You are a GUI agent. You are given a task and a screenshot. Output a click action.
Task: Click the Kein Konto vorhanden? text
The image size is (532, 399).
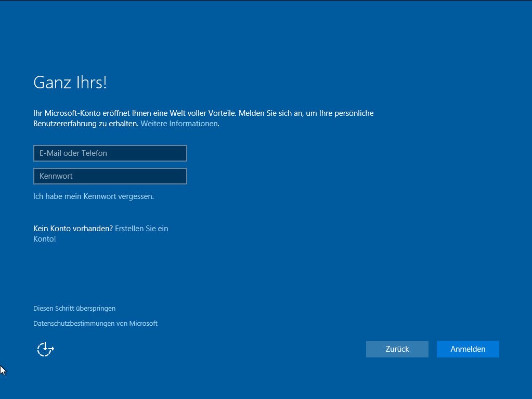pos(73,229)
